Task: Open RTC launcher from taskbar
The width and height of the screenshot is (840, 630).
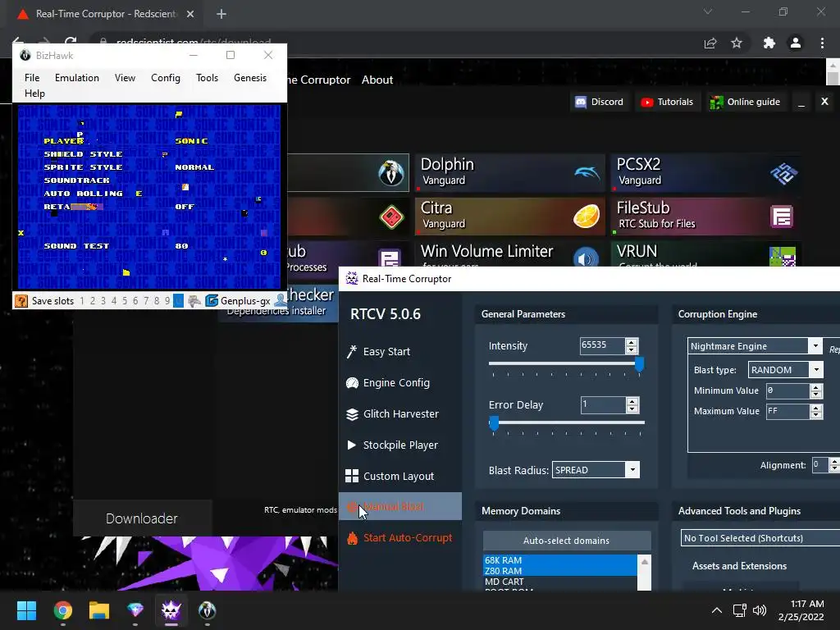Action: coord(171,610)
